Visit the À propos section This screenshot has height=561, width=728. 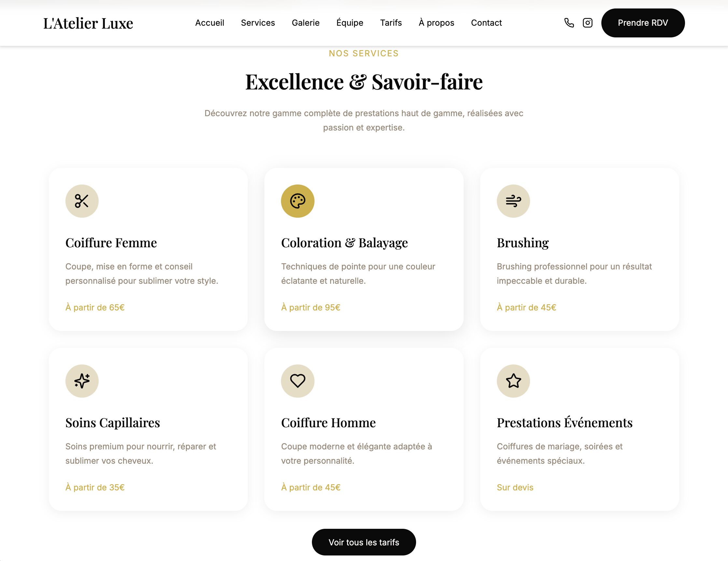click(x=436, y=23)
